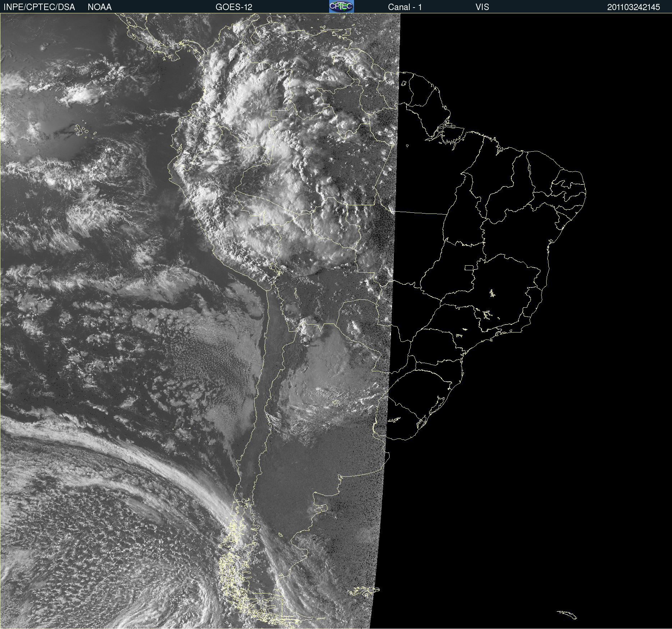Screen dimensions: 672x629
Task: Select the GOES-12 satellite label
Action: [x=234, y=7]
